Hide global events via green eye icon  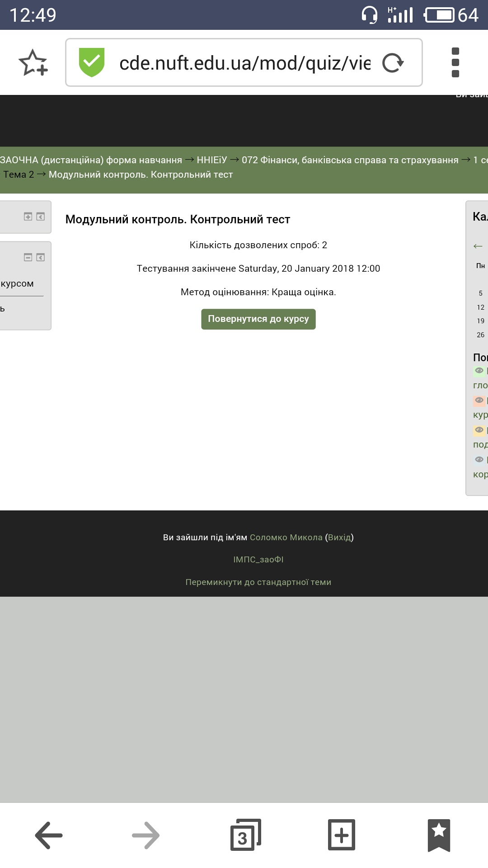click(479, 371)
